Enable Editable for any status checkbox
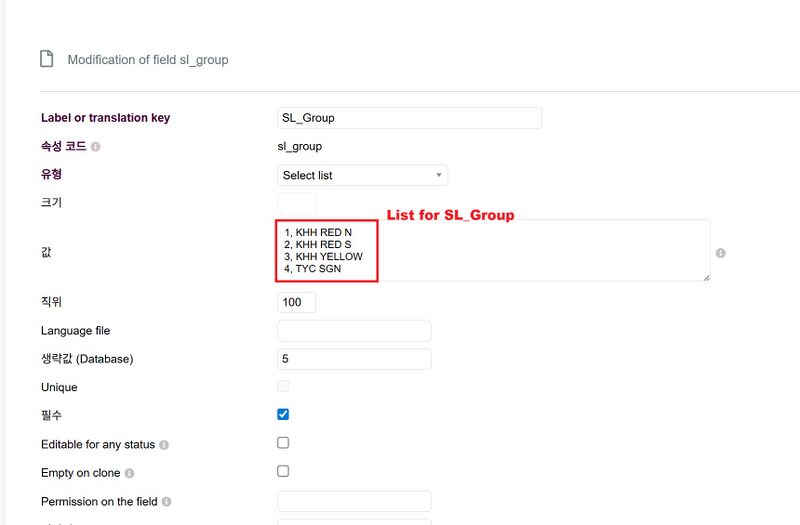This screenshot has width=800, height=525. click(283, 443)
